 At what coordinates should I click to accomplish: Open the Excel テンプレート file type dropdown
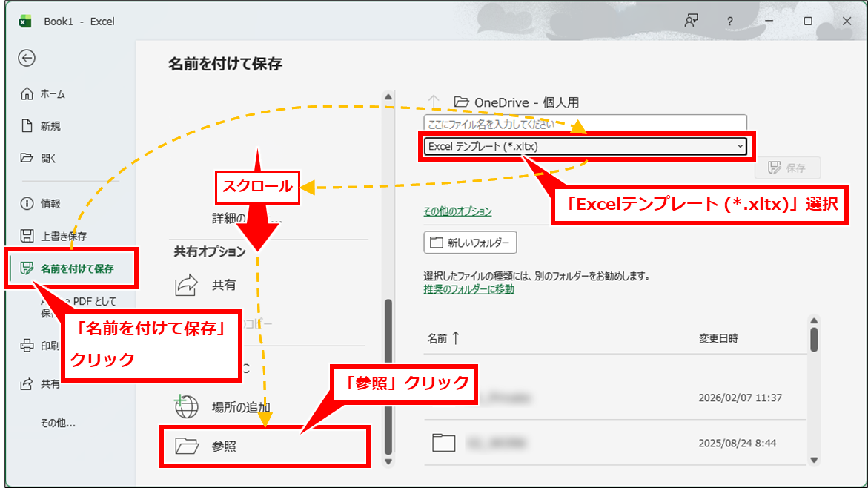586,147
